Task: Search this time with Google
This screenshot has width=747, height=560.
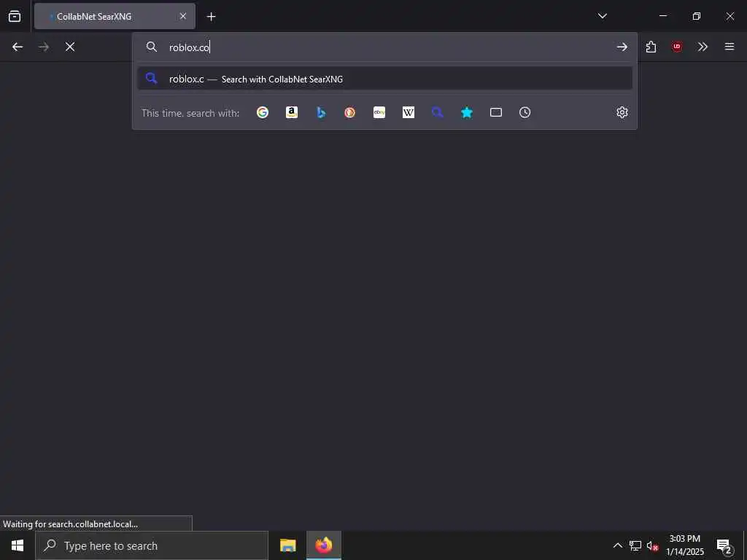Action: tap(263, 112)
